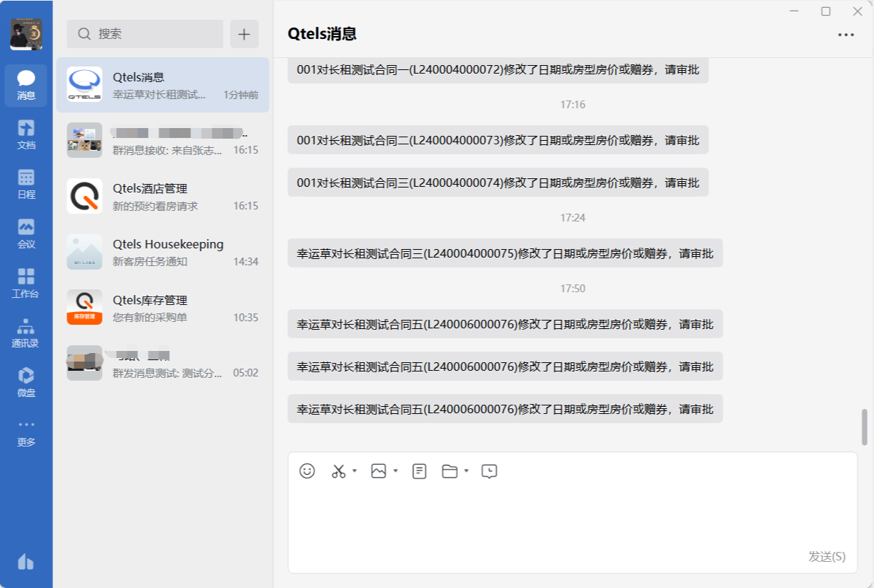The image size is (874, 588).
Task: Click the folder file icon
Action: (449, 471)
